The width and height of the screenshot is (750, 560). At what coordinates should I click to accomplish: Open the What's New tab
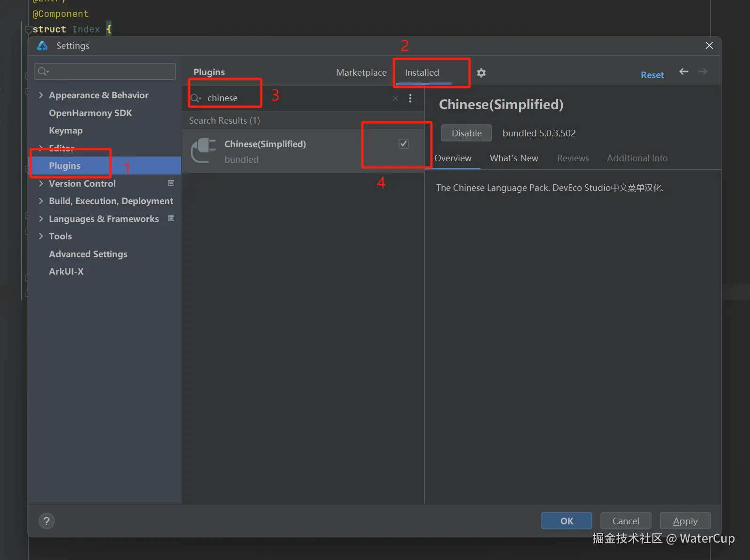tap(514, 158)
